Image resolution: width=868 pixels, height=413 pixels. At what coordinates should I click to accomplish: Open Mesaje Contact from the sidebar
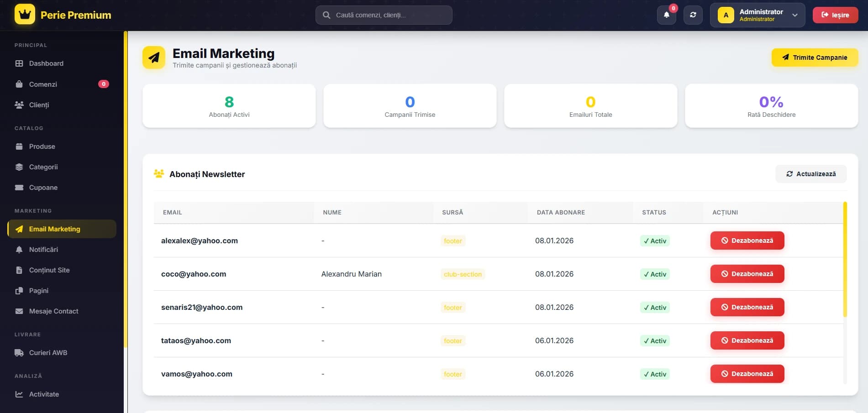53,311
